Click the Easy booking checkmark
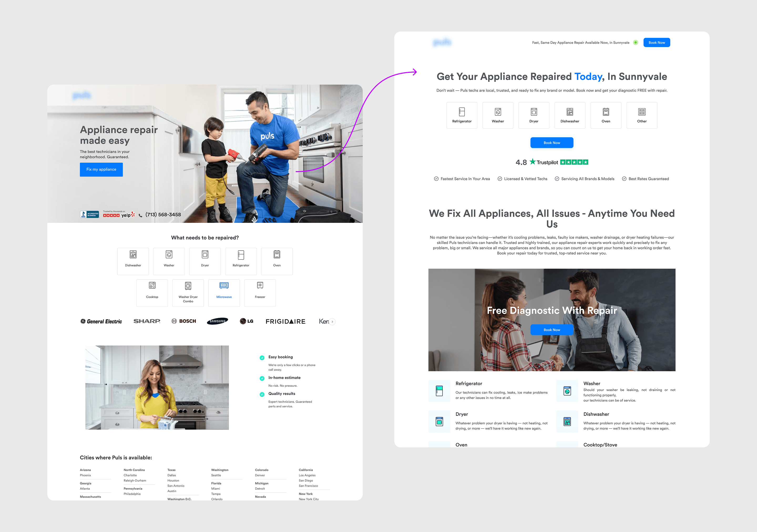 coord(262,358)
